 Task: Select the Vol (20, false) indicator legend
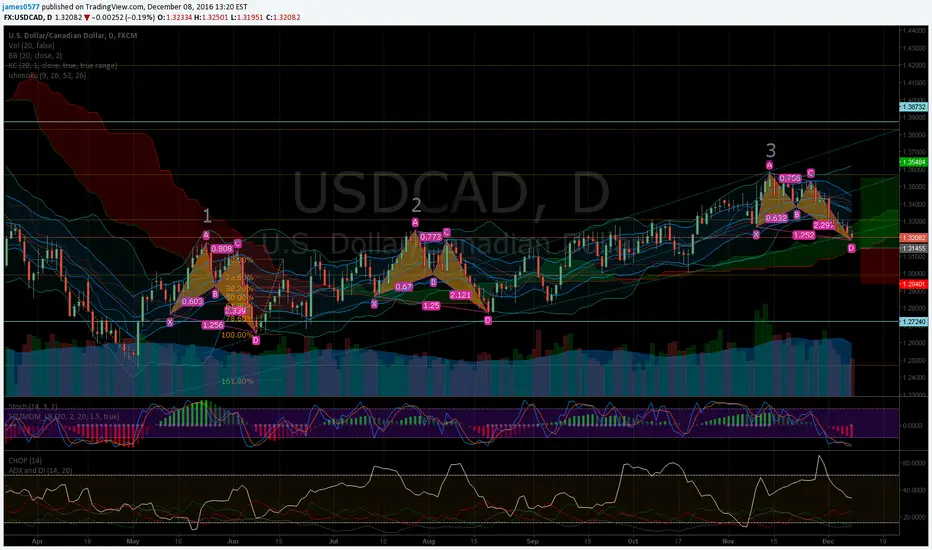32,45
